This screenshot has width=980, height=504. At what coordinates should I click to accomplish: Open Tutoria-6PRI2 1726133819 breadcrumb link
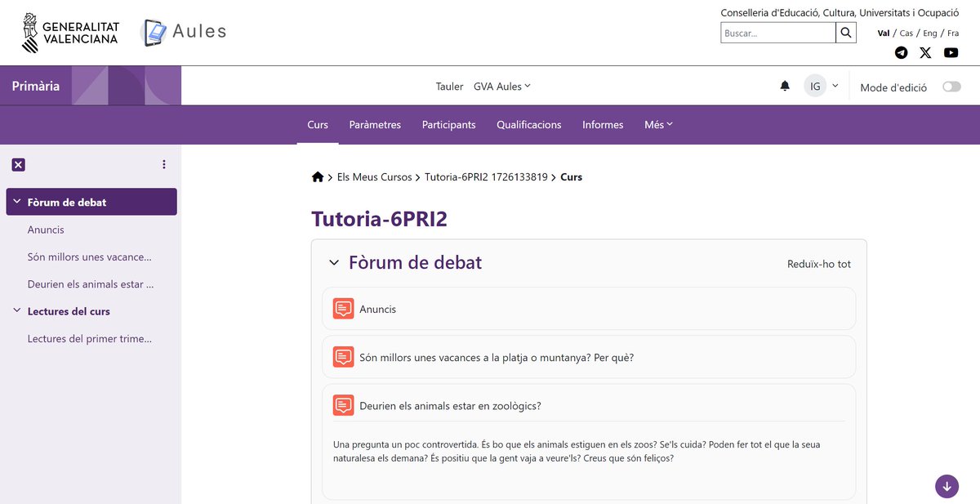[x=486, y=176]
